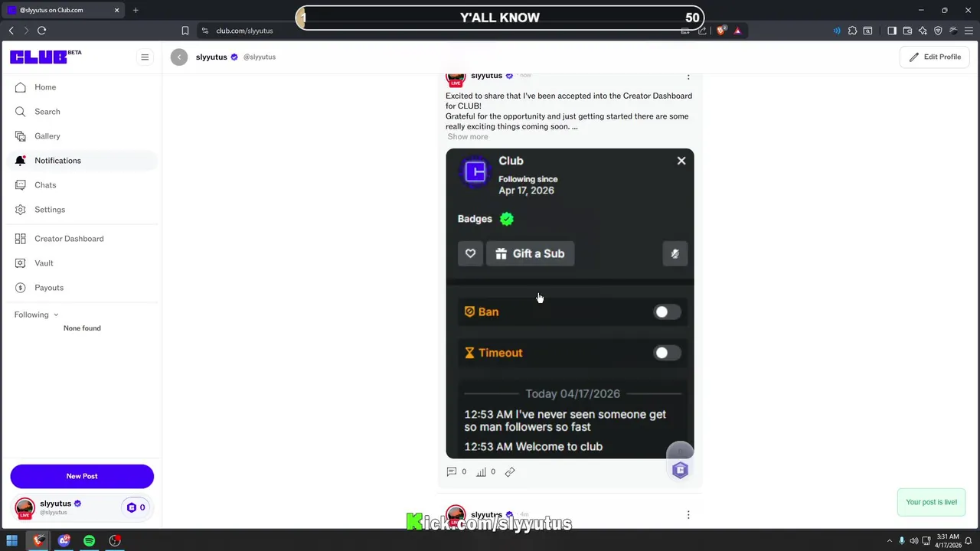
Task: Click the purple hexagon tip icon
Action: tap(680, 470)
